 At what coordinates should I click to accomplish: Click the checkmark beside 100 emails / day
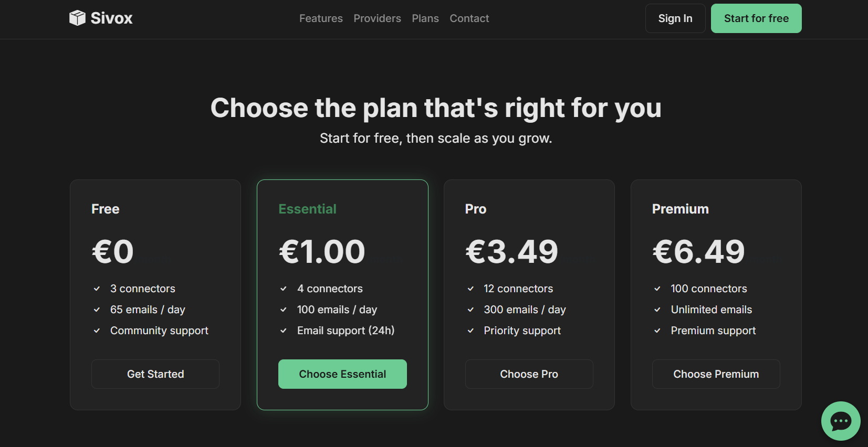[284, 310]
